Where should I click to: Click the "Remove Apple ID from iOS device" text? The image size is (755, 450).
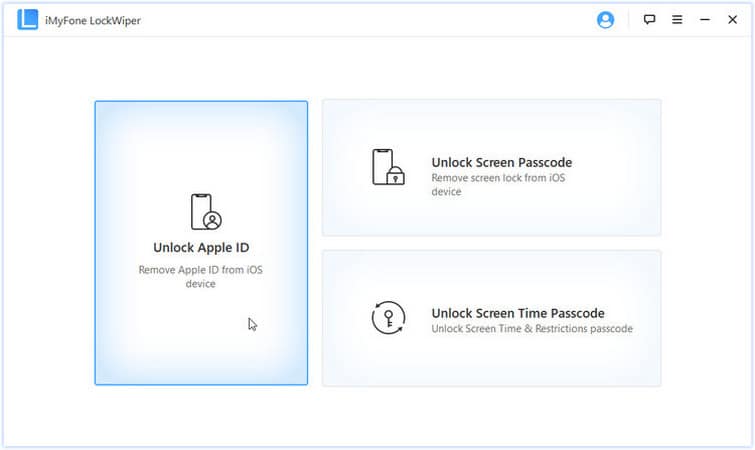pyautogui.click(x=201, y=277)
